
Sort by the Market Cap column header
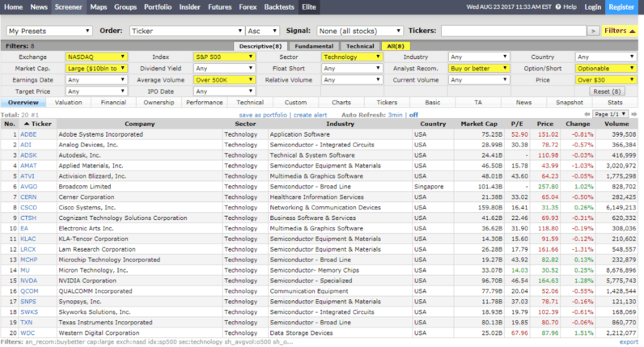[x=479, y=124]
